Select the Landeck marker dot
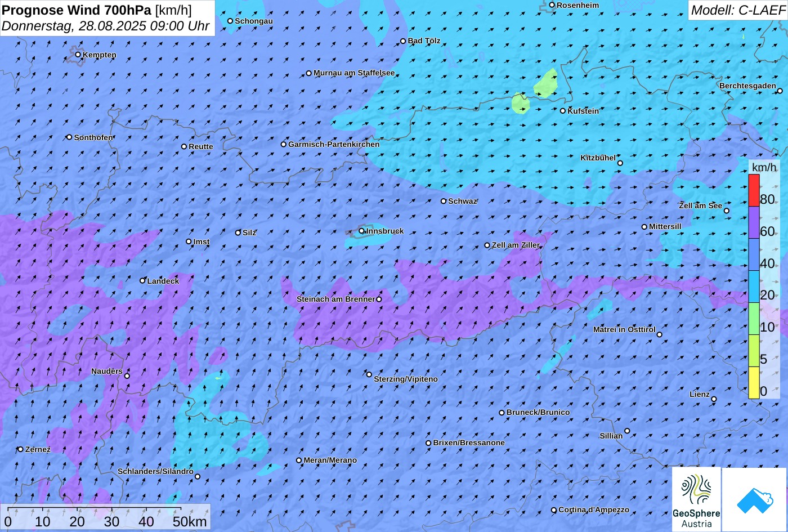The image size is (788, 532). 142,280
